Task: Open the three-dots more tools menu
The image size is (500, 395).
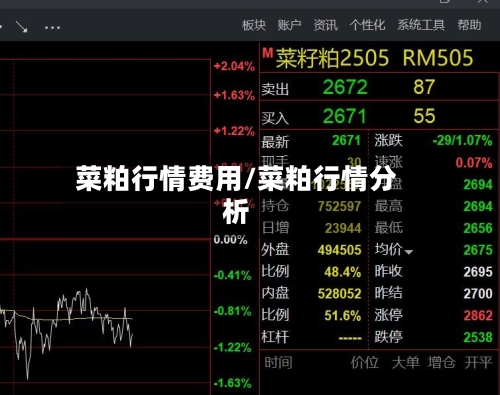Action: [x=52, y=27]
